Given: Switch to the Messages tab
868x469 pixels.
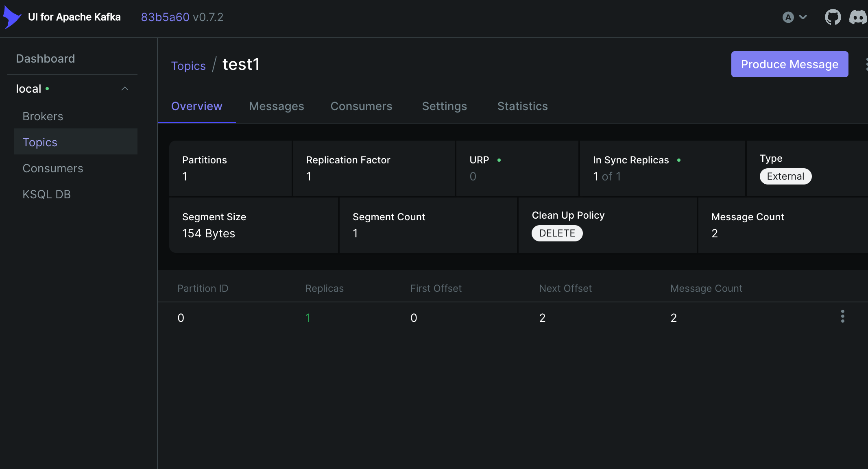Looking at the screenshot, I should [276, 106].
